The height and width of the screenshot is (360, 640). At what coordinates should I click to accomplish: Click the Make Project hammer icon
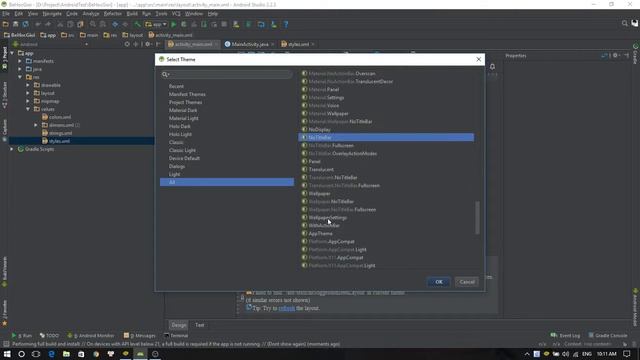pos(138,24)
